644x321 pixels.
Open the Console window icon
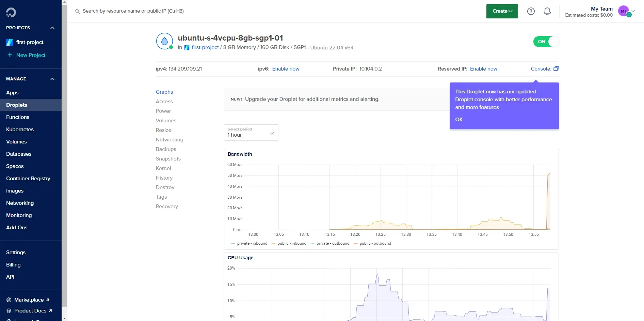[556, 68]
